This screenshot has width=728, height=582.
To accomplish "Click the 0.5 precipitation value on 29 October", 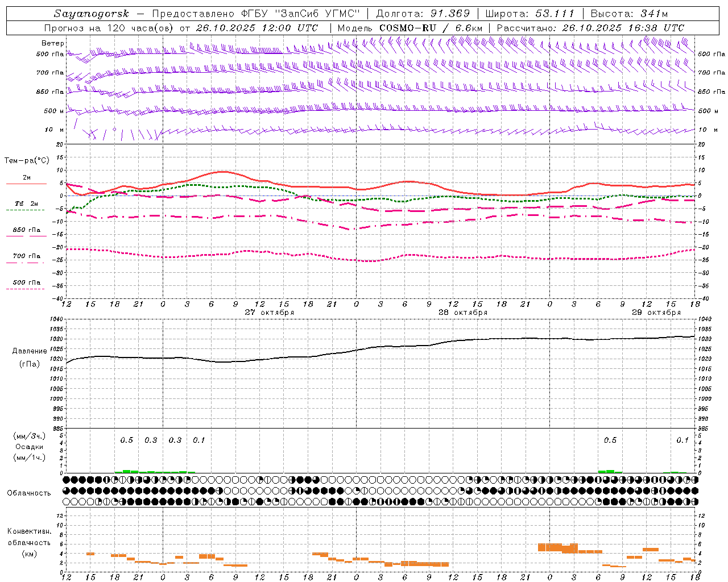I will (610, 440).
